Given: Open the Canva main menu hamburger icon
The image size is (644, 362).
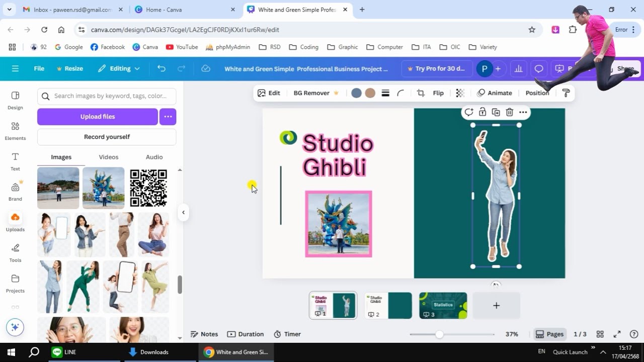Looking at the screenshot, I should [15, 68].
